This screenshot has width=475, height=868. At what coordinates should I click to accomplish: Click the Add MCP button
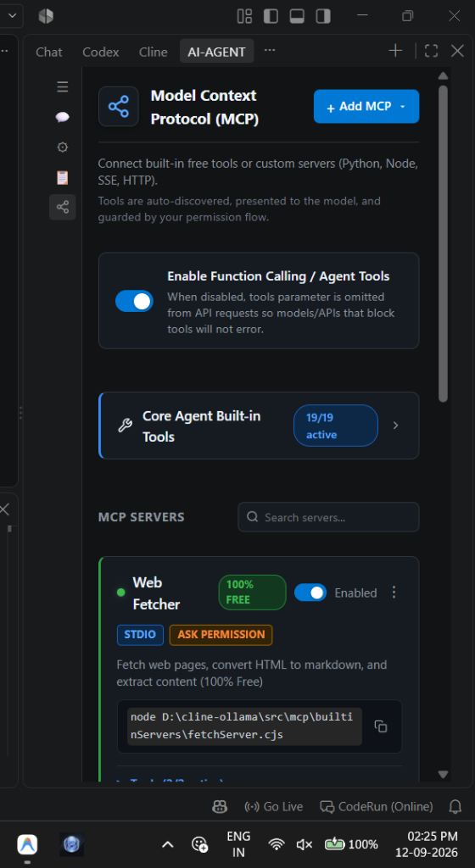[366, 106]
